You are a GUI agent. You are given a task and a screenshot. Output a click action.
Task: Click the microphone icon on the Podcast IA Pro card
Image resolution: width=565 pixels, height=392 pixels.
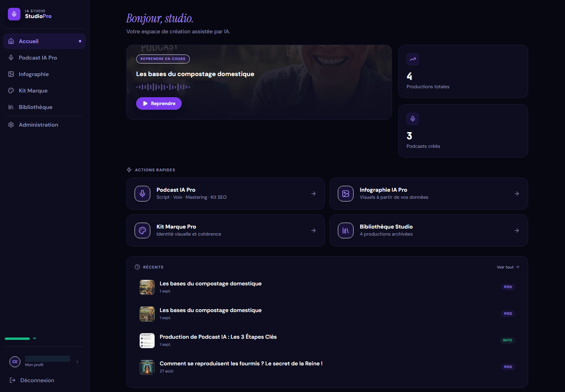(142, 194)
